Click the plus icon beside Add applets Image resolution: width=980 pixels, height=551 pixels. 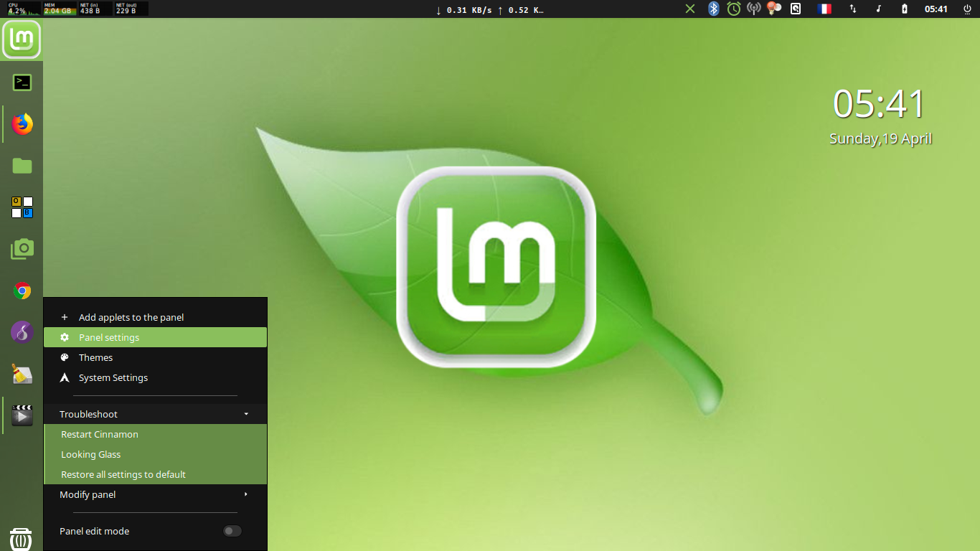pos(65,317)
